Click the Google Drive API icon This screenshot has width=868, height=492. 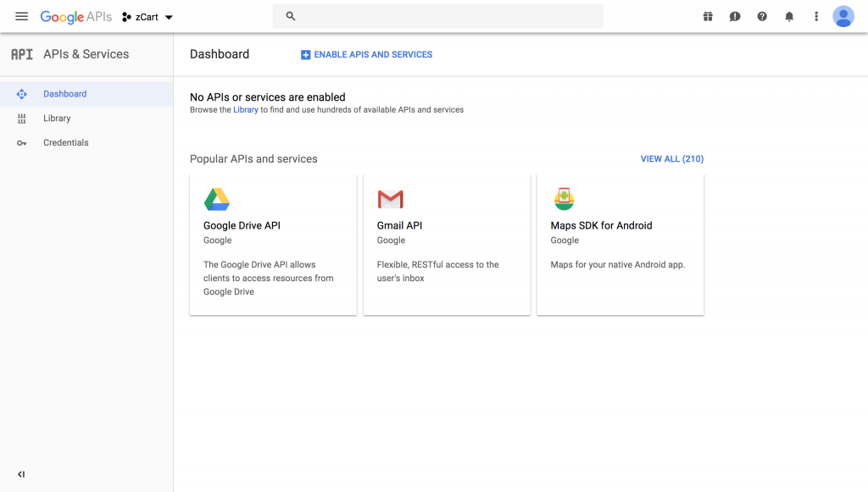[217, 200]
